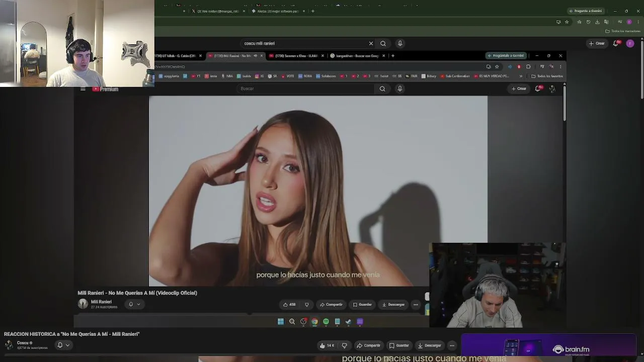Open Steam from the taskbar
Image resolution: width=644 pixels, height=362 pixels.
click(348, 322)
